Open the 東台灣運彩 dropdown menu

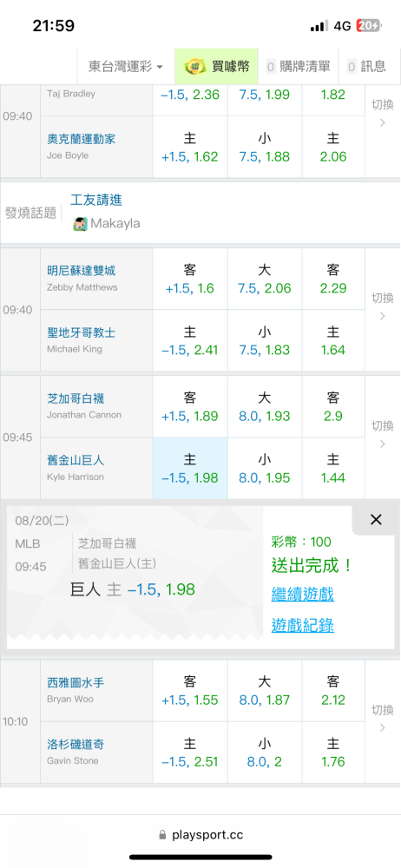click(x=126, y=67)
